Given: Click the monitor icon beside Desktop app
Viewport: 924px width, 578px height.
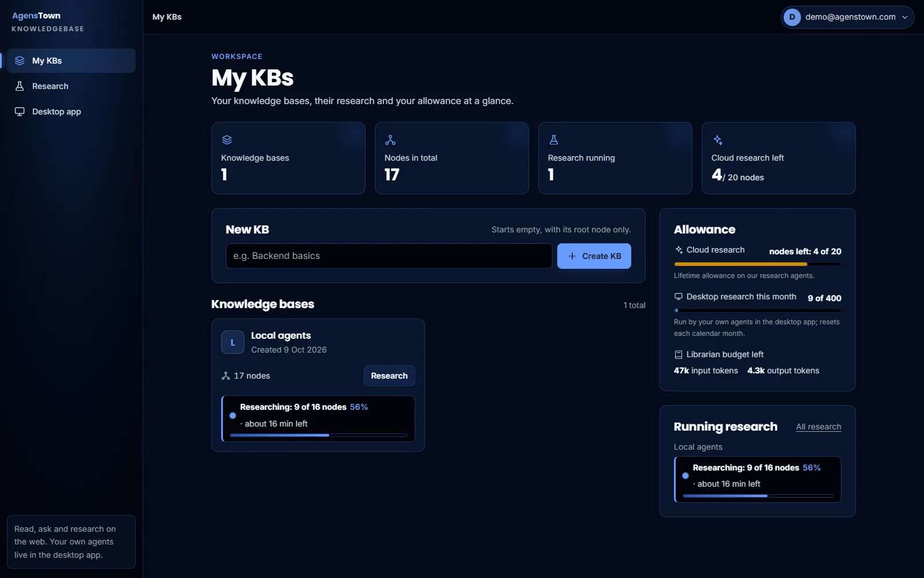Looking at the screenshot, I should click(x=20, y=112).
